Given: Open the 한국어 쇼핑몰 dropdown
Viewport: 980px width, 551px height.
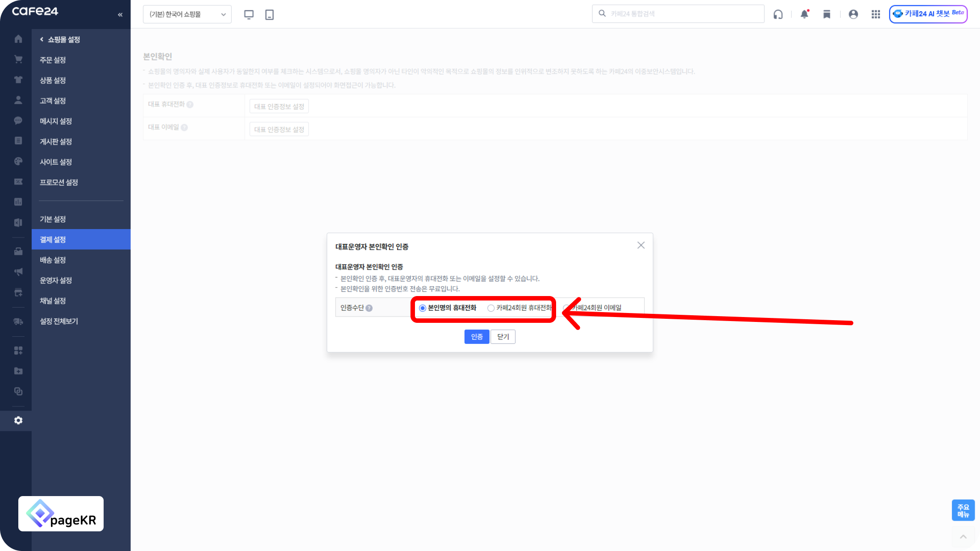Looking at the screenshot, I should [x=187, y=14].
